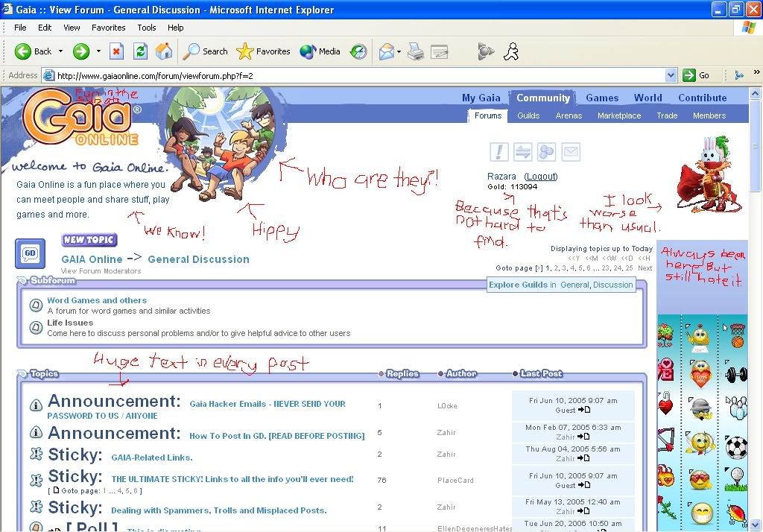This screenshot has width=763, height=532.
Task: Click the GD forum icon
Action: coord(30,253)
